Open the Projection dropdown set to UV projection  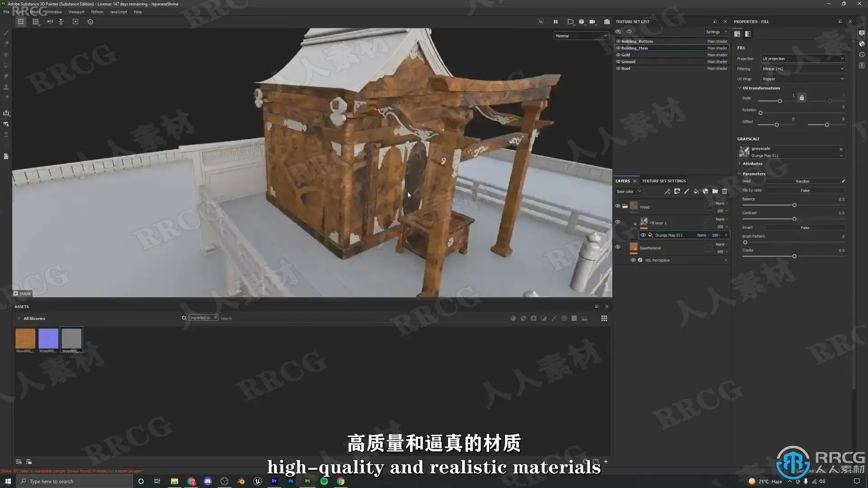[x=802, y=59]
